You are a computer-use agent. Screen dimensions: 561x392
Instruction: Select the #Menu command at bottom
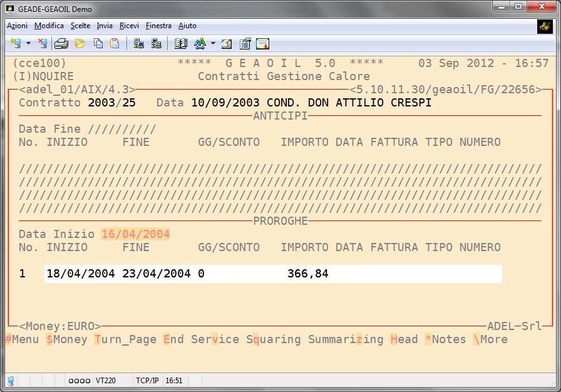pyautogui.click(x=21, y=339)
